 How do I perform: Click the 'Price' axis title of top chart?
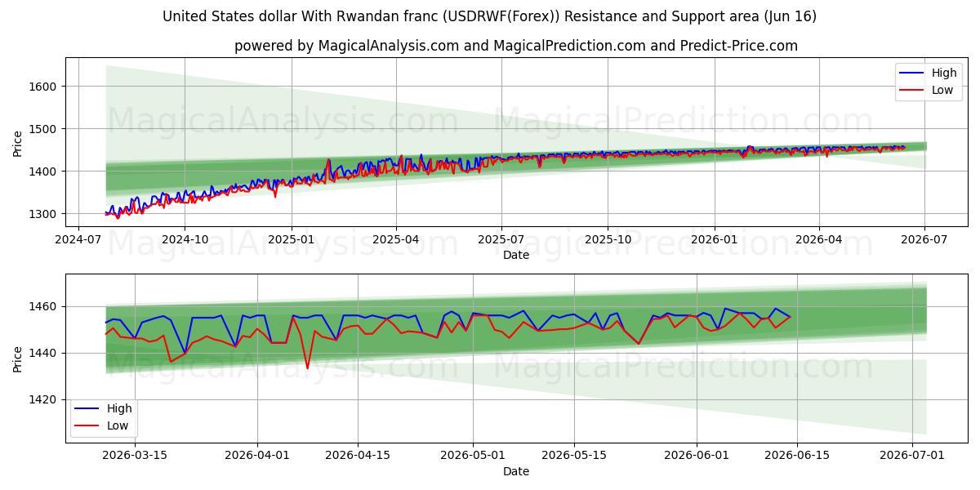(18, 143)
